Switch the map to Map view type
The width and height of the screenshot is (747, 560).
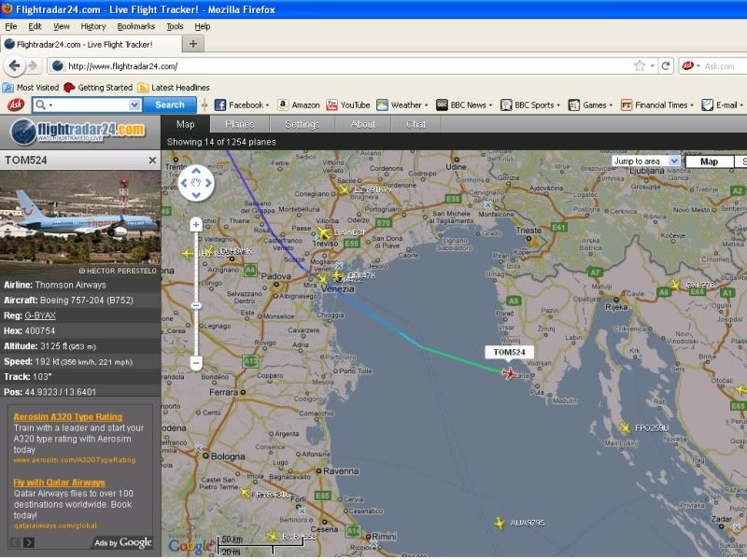point(709,161)
